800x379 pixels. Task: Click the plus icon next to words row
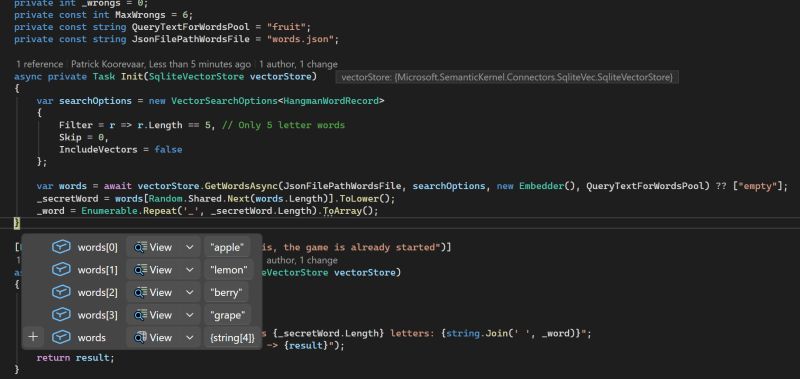(x=33, y=337)
